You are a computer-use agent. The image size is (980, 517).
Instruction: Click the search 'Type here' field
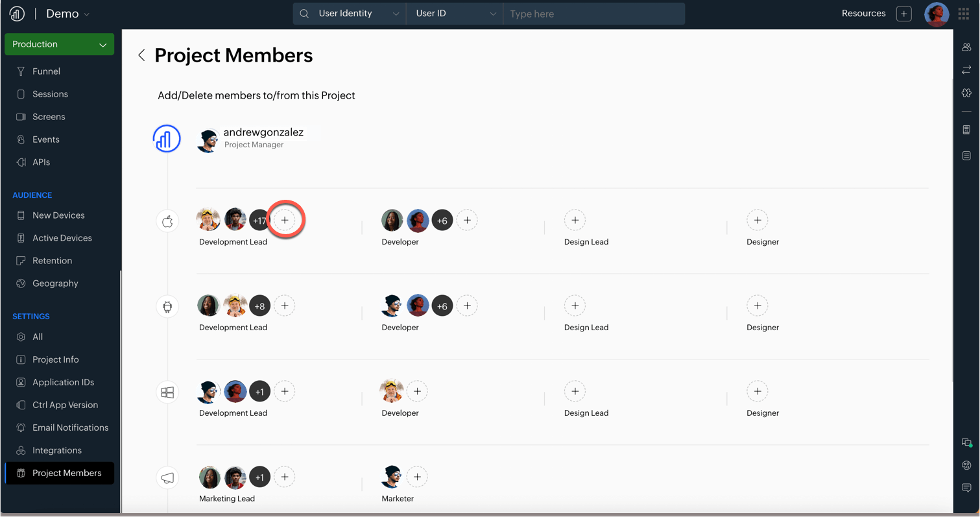593,14
